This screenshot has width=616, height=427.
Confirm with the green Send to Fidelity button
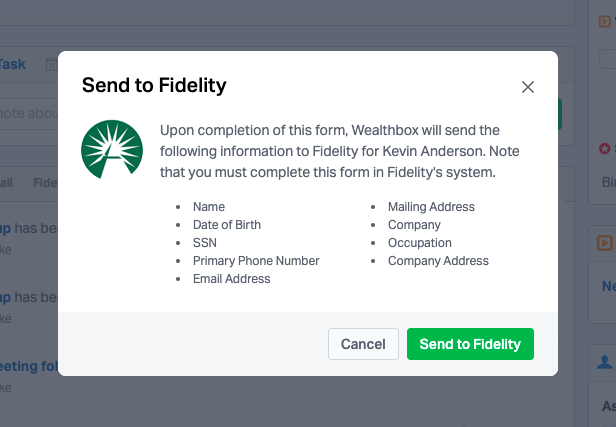(470, 344)
